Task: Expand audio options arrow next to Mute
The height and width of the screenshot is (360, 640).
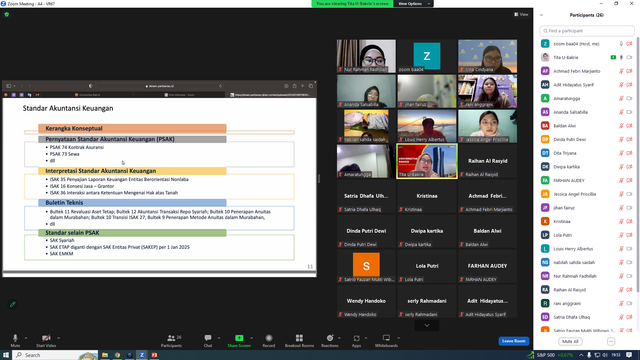Action: point(26,338)
